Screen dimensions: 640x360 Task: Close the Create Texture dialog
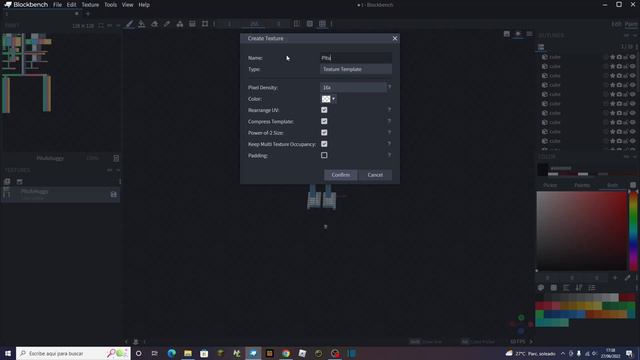(395, 38)
